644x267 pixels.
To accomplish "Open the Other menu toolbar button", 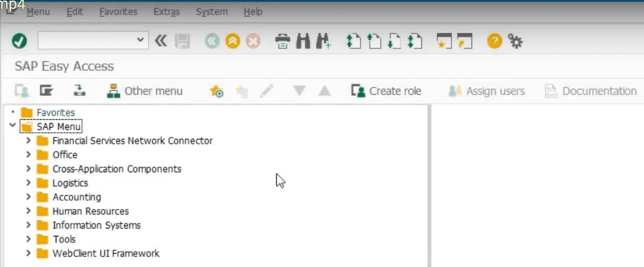I will coord(145,91).
